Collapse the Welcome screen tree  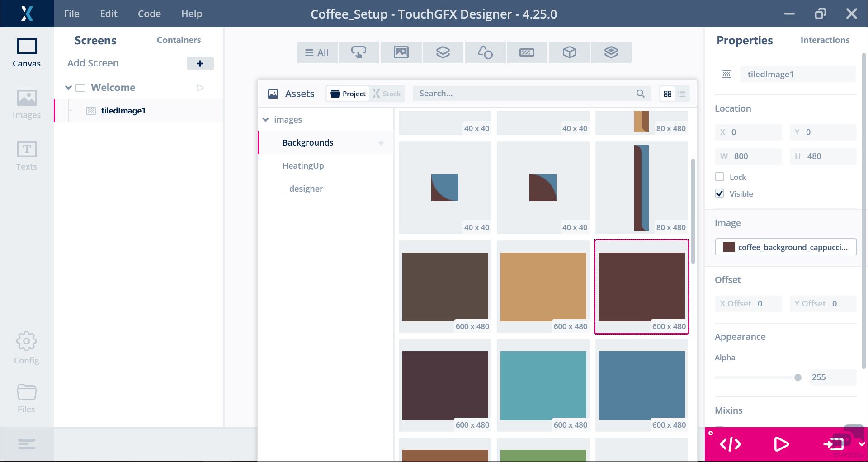68,88
